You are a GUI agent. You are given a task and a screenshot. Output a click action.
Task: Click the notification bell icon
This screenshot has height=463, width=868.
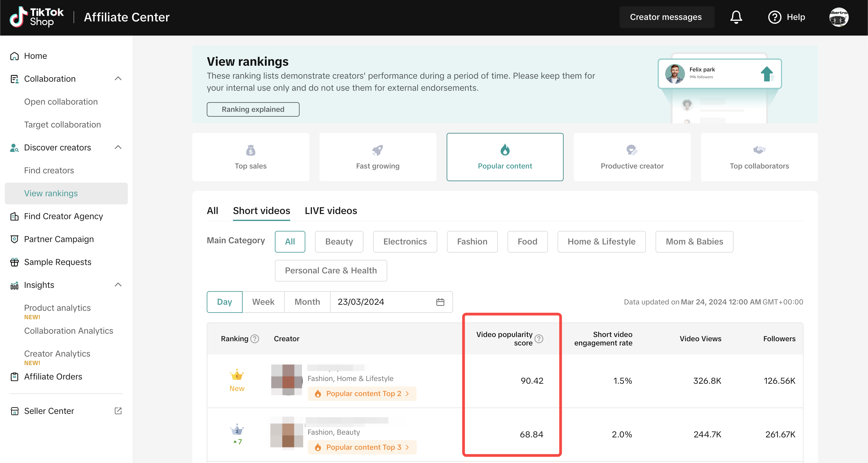736,17
